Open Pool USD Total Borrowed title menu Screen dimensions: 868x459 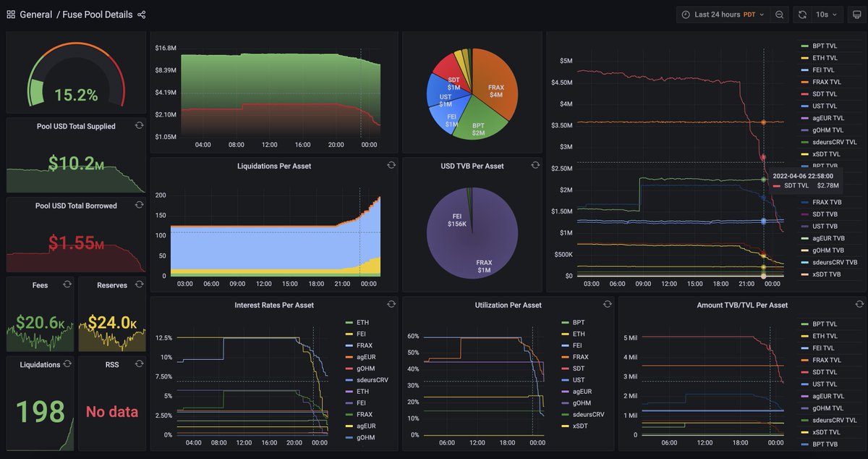click(x=76, y=206)
